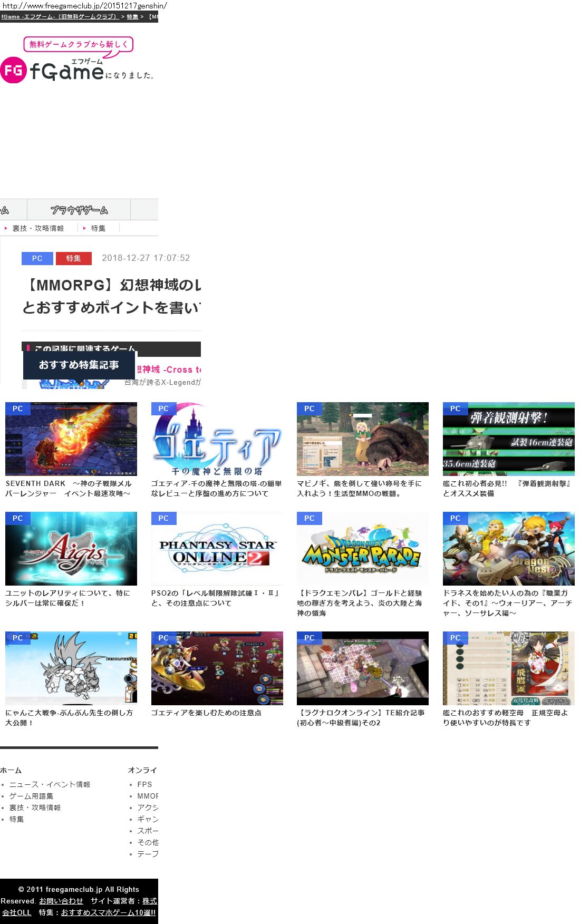Image resolution: width=580 pixels, height=924 pixels.
Task: Click ラグナロクオンライン TE紹介記事 title
Action: pyautogui.click(x=361, y=718)
